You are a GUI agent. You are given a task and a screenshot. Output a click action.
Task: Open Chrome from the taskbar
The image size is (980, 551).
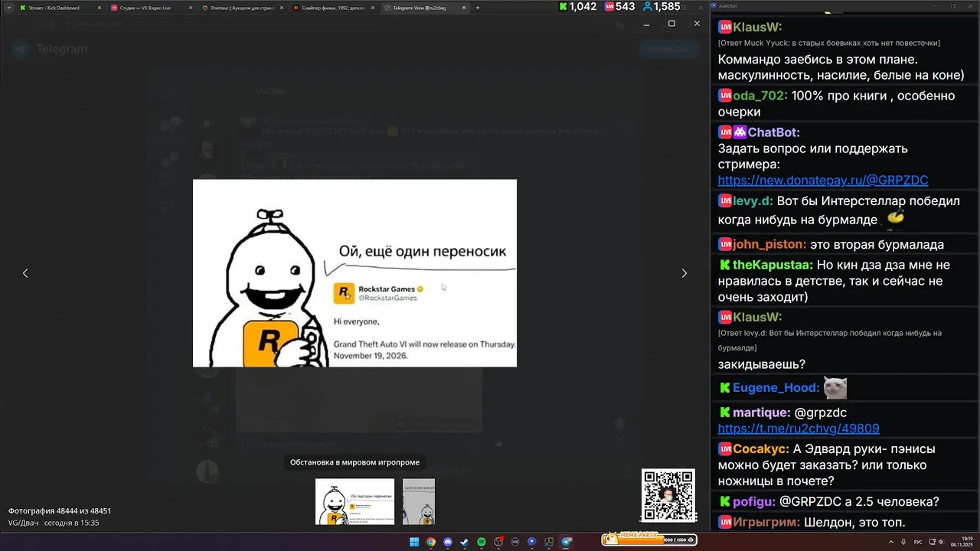[x=431, y=542]
